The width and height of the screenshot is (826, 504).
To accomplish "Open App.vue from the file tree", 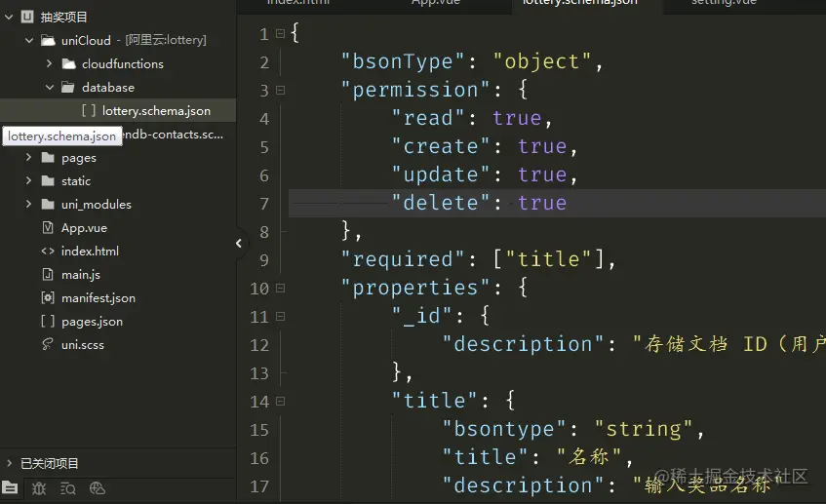I will 84,227.
